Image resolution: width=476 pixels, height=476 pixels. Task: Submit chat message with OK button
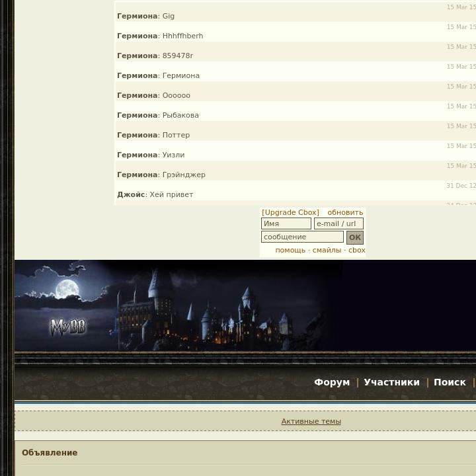(355, 237)
